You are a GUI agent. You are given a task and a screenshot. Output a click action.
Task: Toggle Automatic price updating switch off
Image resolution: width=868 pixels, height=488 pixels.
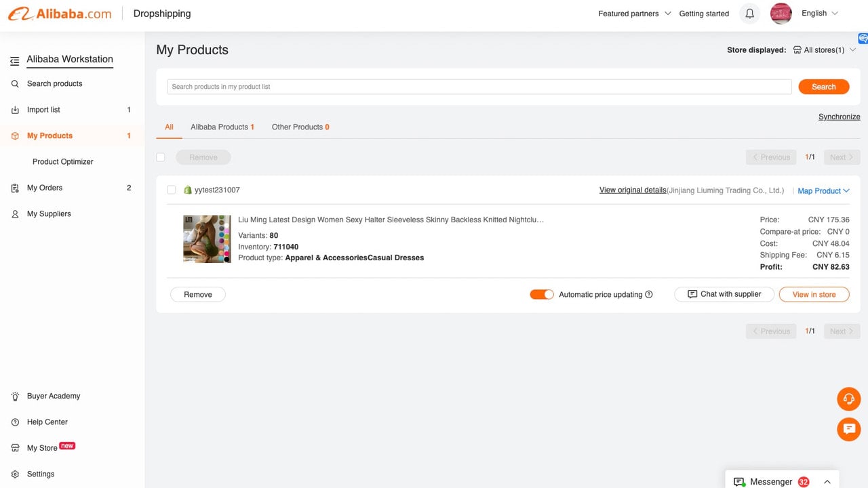(x=542, y=294)
